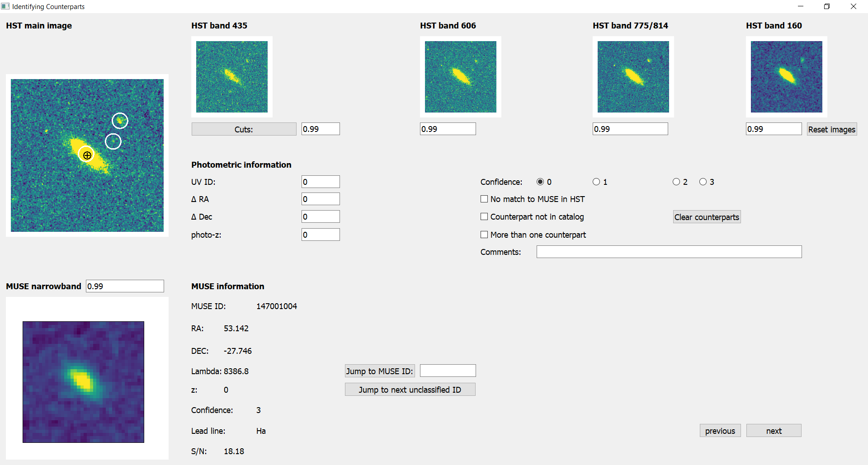Select confidence level 0 radio button

point(540,182)
